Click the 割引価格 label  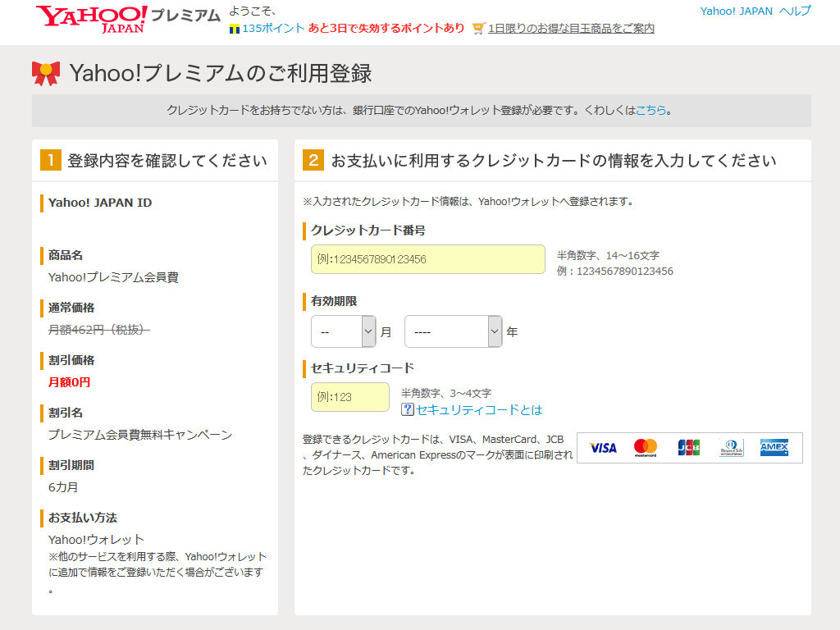click(71, 360)
